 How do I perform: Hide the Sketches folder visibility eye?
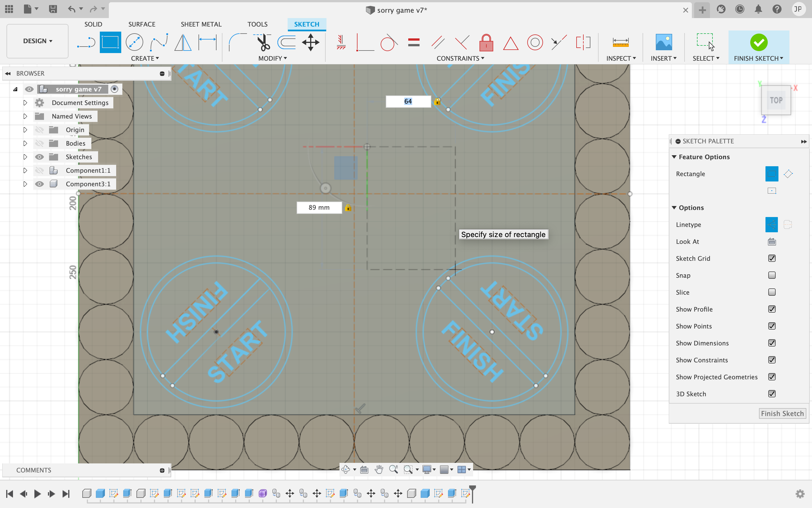click(x=39, y=157)
